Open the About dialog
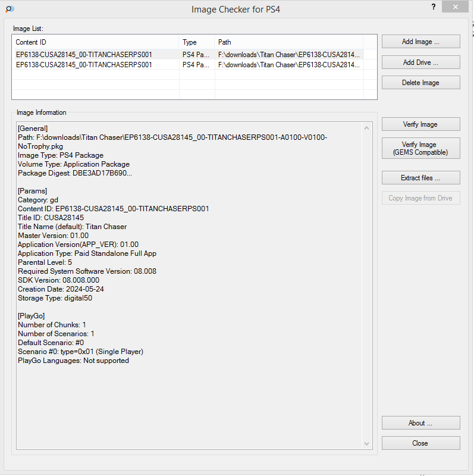Image resolution: width=474 pixels, height=476 pixels. pyautogui.click(x=420, y=423)
